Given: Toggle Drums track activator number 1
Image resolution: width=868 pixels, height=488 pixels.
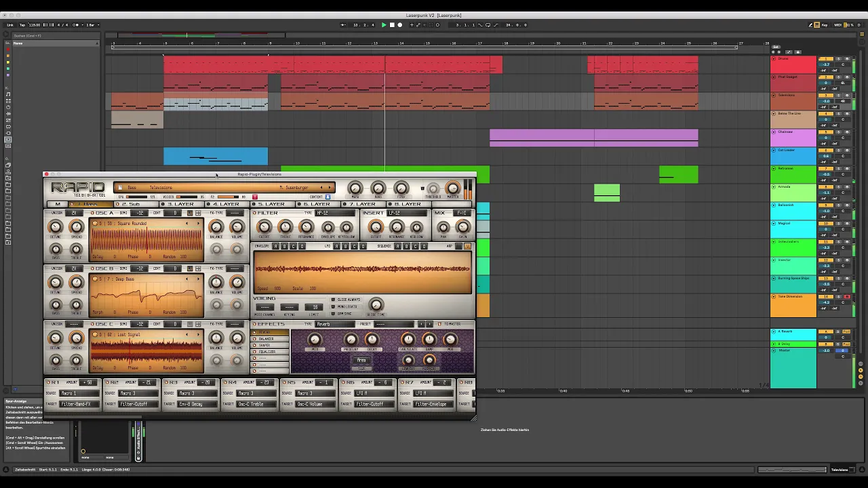Looking at the screenshot, I should coord(826,60).
